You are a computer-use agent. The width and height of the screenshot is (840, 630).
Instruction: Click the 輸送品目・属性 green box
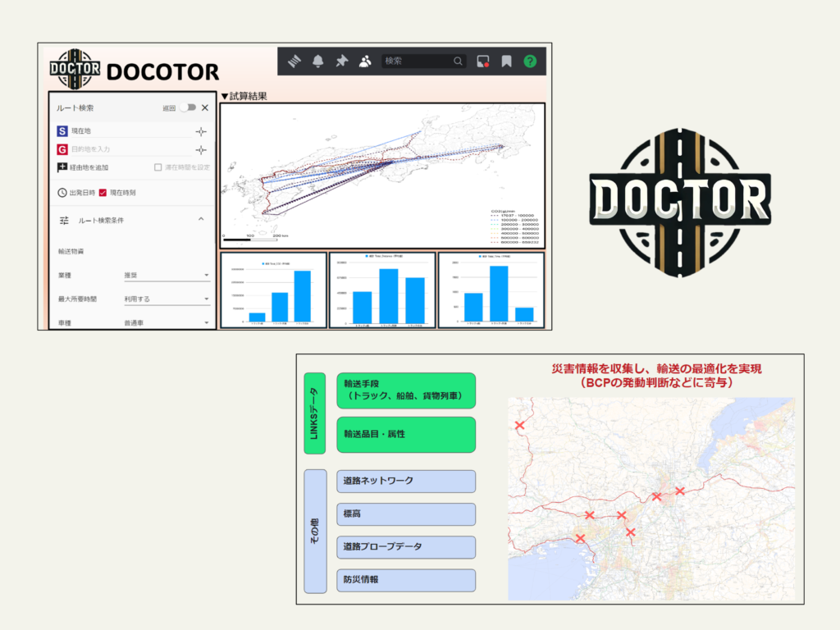coord(406,435)
